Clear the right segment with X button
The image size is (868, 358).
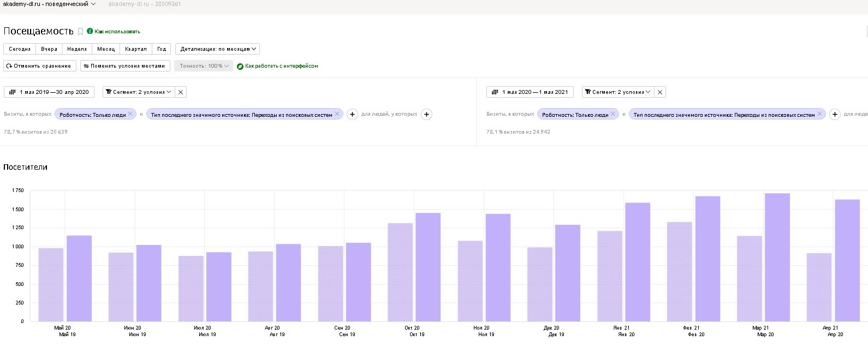(660, 92)
